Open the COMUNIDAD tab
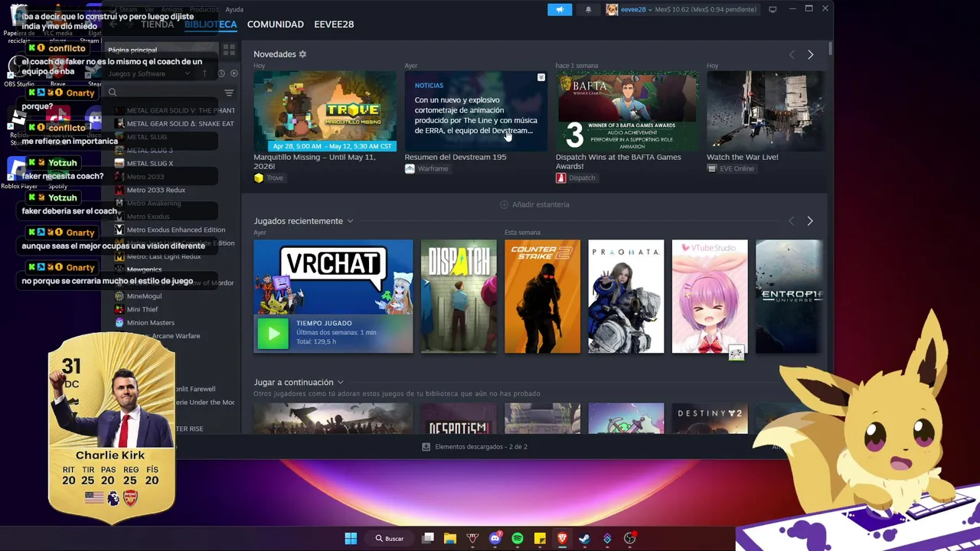The image size is (980, 551). pyautogui.click(x=276, y=24)
